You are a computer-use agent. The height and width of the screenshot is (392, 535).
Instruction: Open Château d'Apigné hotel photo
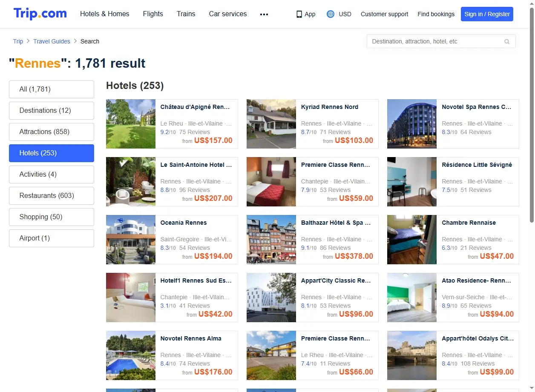[131, 124]
